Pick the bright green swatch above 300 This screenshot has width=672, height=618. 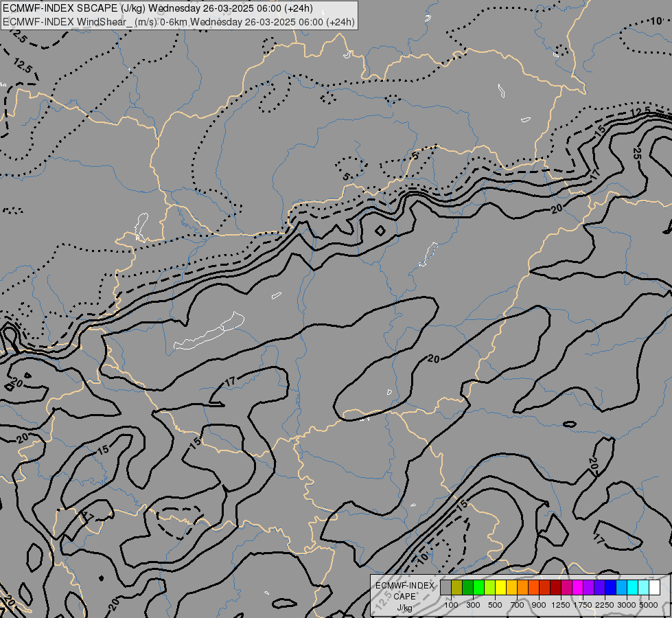[x=478, y=588]
